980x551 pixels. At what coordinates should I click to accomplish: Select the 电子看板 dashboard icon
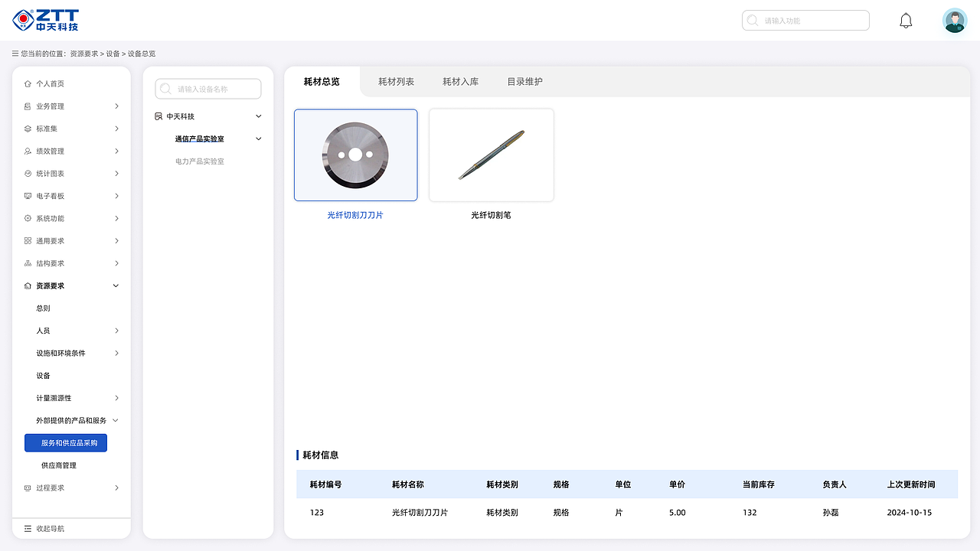tap(28, 196)
